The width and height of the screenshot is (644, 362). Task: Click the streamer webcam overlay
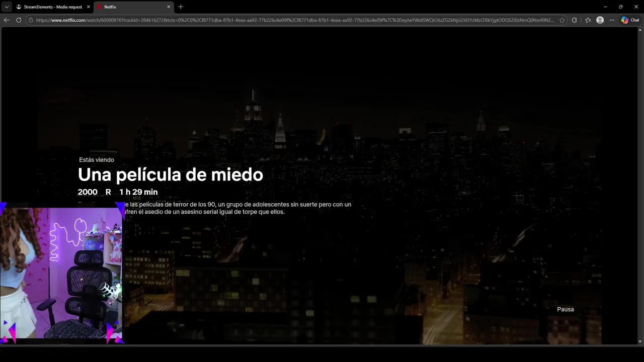(61, 274)
